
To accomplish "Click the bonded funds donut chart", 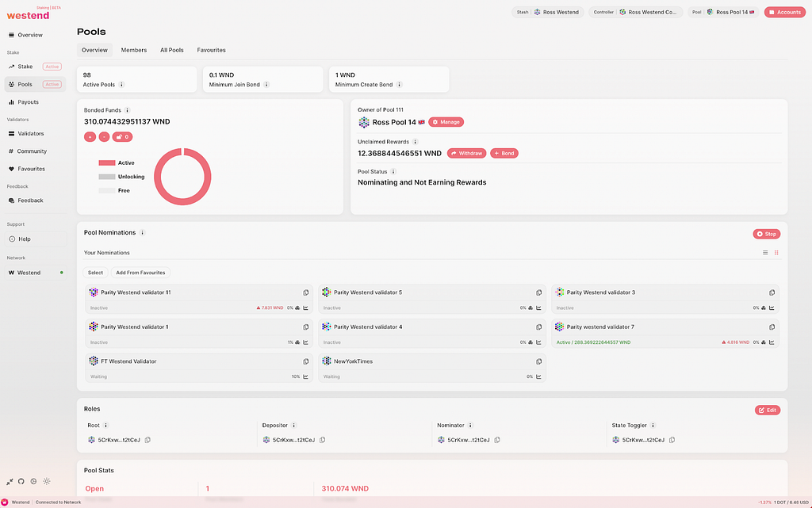I will point(182,177).
